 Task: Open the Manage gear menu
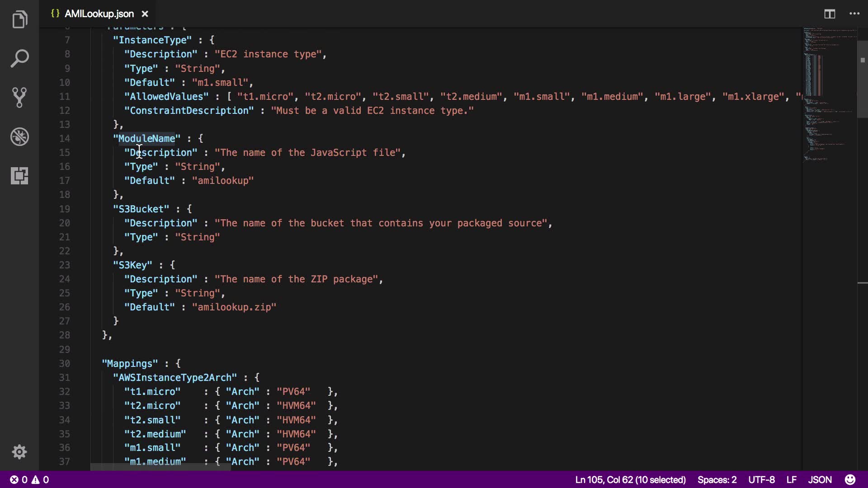[x=19, y=452]
